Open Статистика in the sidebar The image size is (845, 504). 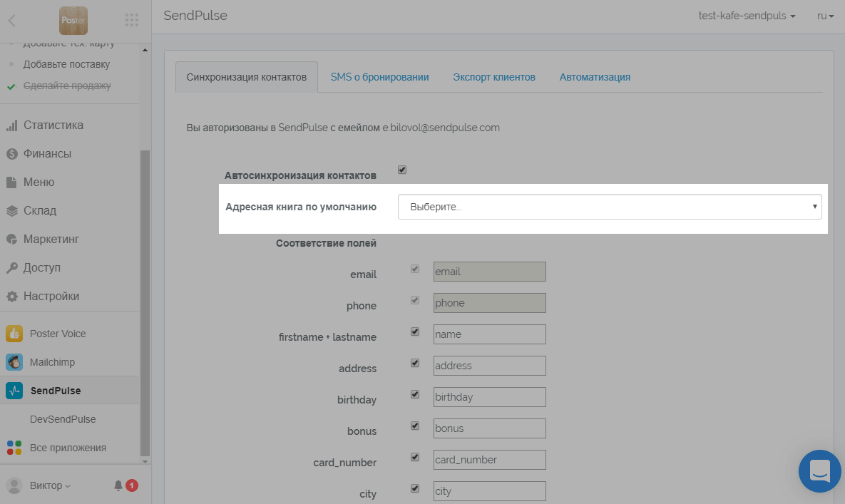[x=53, y=125]
